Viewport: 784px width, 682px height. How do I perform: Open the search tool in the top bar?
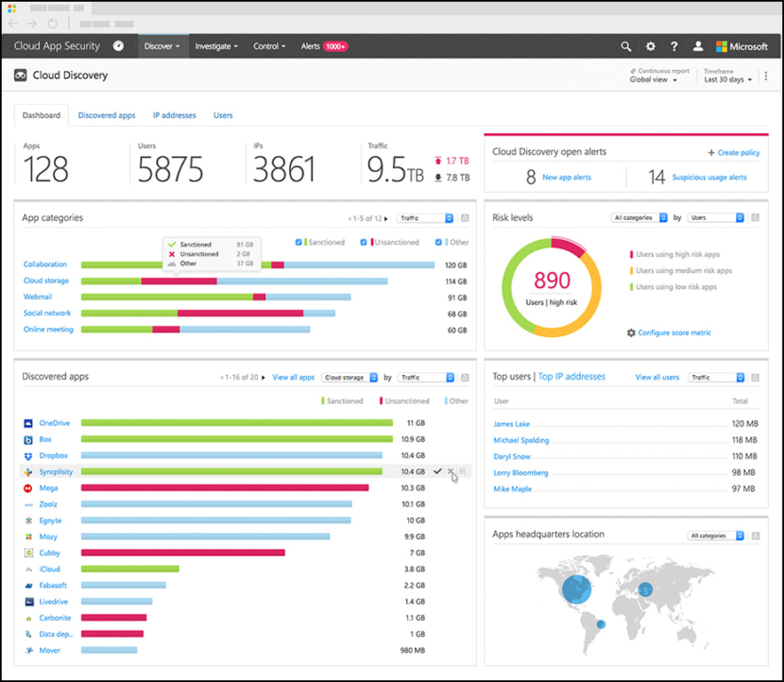tap(624, 45)
